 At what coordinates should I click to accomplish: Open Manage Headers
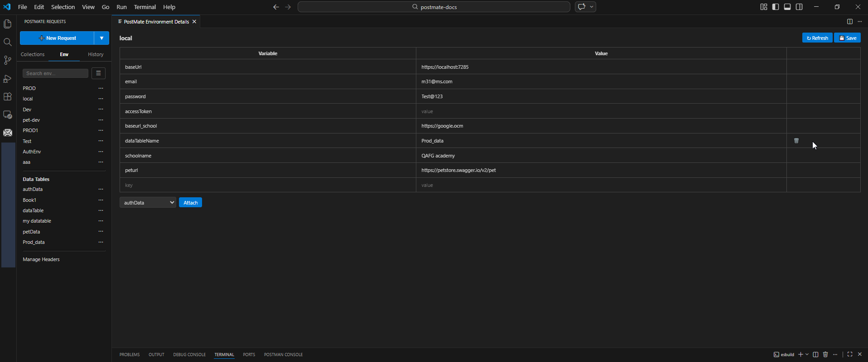[x=41, y=259]
